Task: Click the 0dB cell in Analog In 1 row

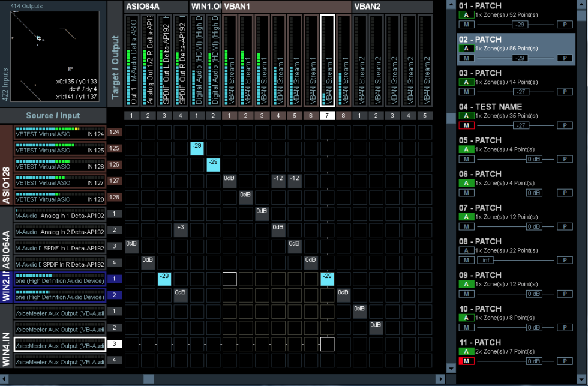Action: [262, 214]
